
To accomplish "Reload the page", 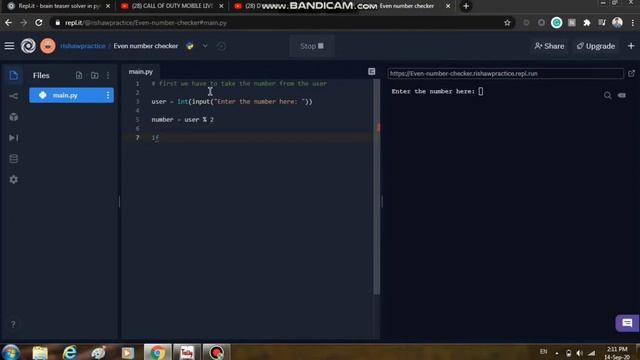I will point(39,23).
